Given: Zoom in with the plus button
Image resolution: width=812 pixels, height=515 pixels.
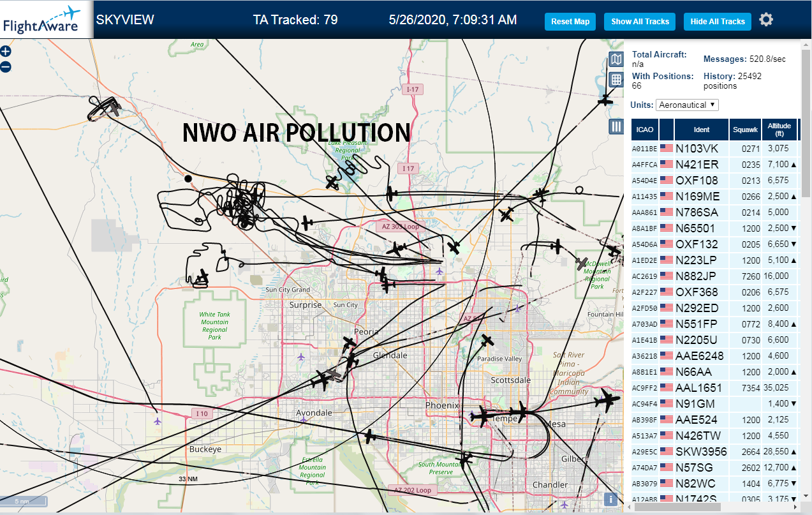Looking at the screenshot, I should coord(6,52).
